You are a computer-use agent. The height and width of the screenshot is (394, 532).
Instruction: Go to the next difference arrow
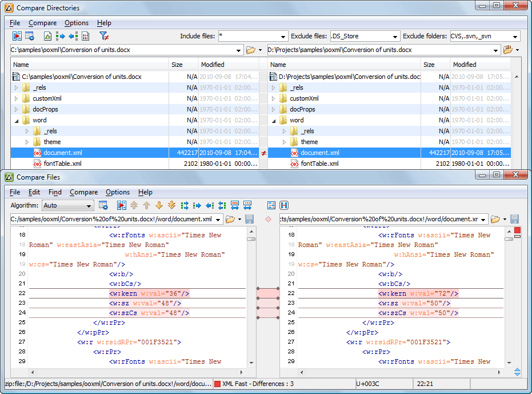[x=159, y=205]
